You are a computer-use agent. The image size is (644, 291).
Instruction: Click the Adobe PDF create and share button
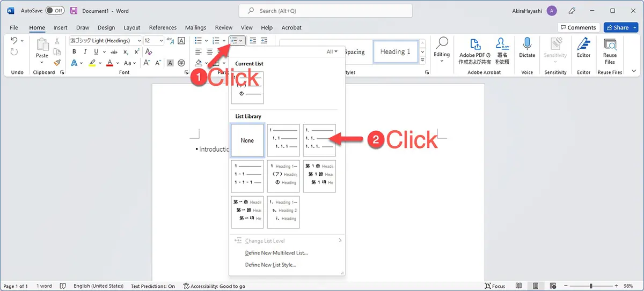[474, 51]
